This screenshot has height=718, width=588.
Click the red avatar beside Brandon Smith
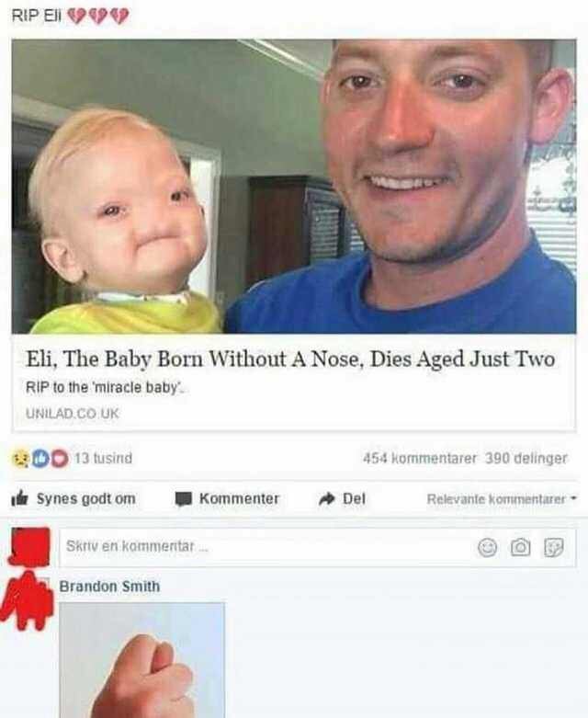pyautogui.click(x=28, y=600)
